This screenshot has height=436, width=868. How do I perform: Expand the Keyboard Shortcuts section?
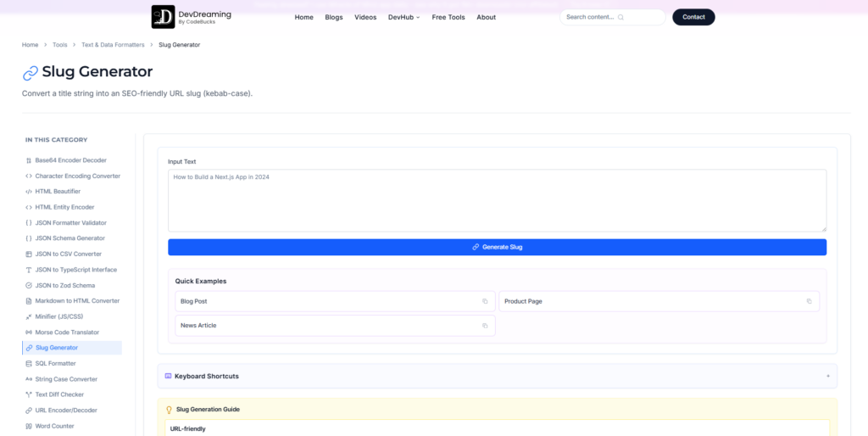coord(497,376)
